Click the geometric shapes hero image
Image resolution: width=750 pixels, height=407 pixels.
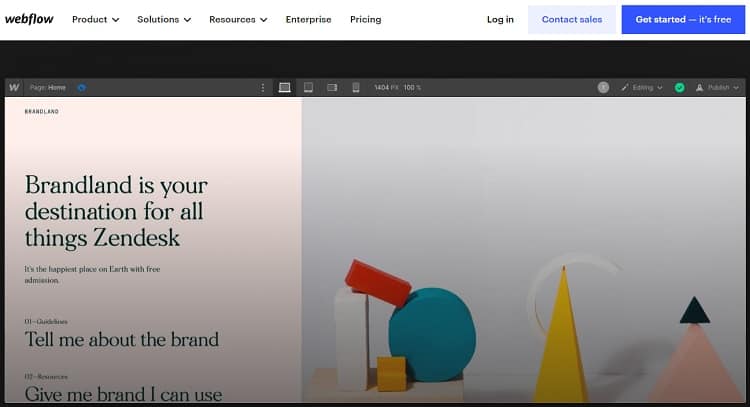523,250
